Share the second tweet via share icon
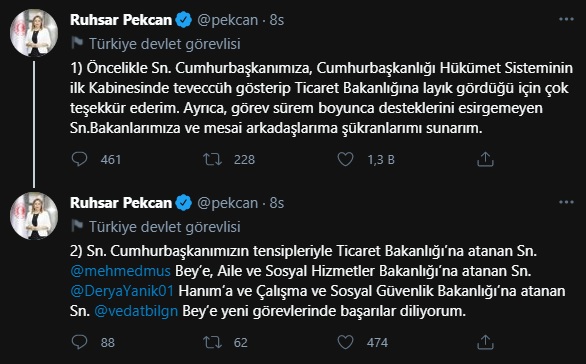 (x=485, y=342)
